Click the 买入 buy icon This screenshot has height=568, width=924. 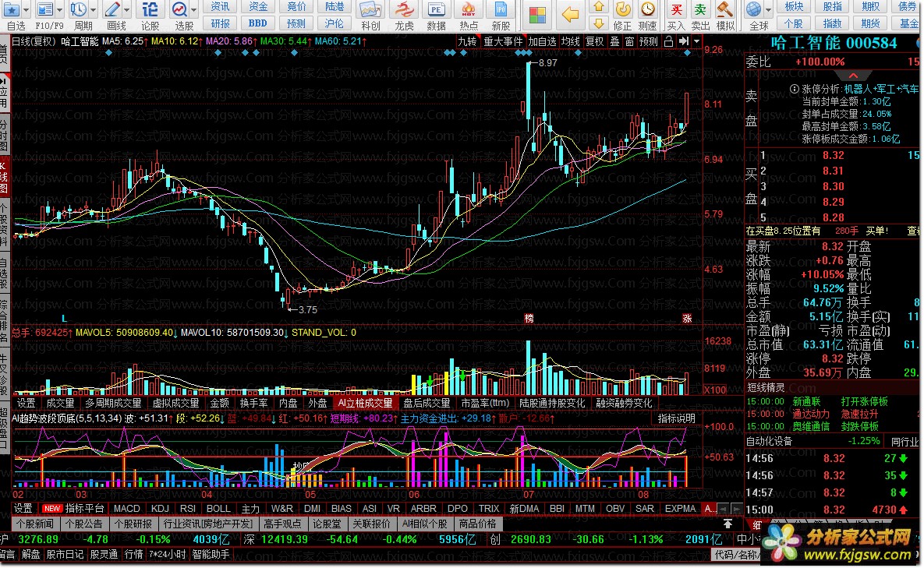[x=677, y=9]
